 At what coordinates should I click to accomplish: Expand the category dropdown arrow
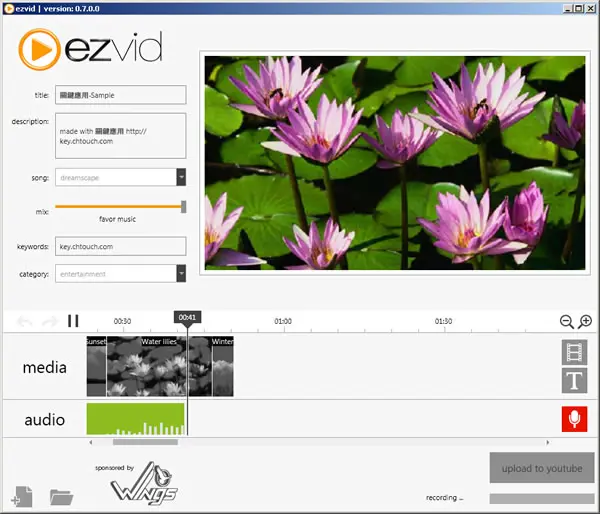coord(181,274)
